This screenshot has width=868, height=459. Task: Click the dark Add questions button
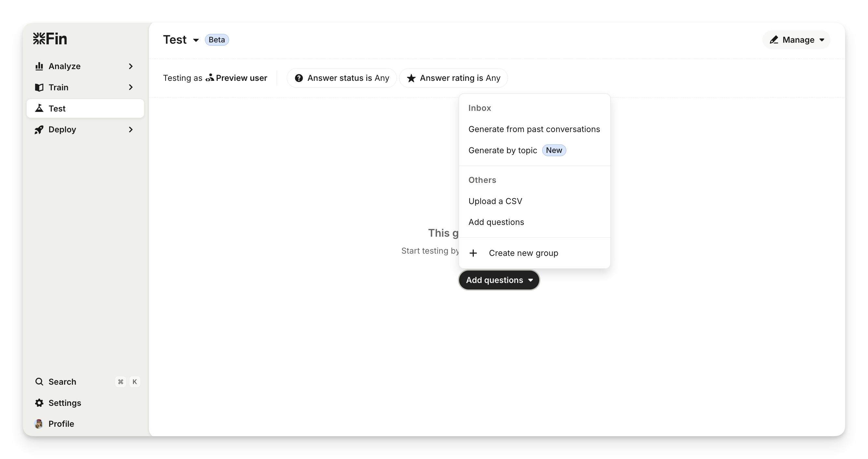tap(499, 280)
